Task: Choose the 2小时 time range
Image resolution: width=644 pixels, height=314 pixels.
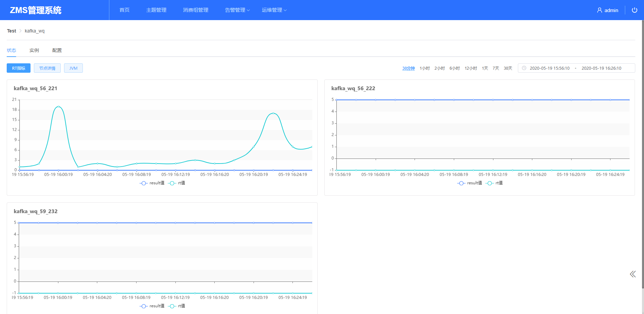Action: click(439, 68)
